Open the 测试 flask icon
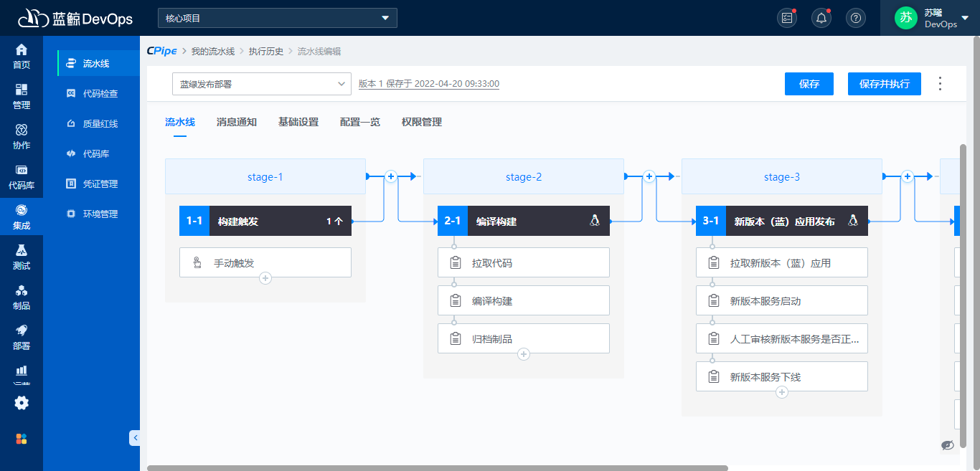The height and width of the screenshot is (471, 980). click(x=22, y=257)
